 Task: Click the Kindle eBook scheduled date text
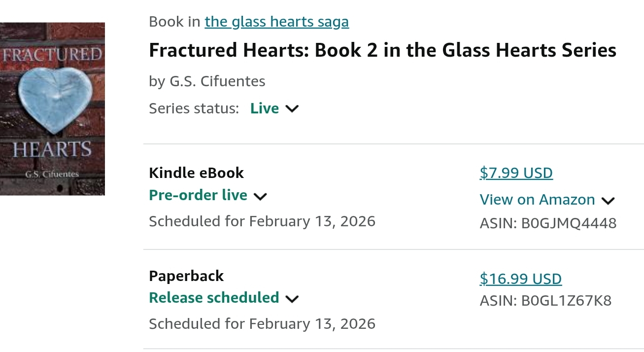coord(262,221)
